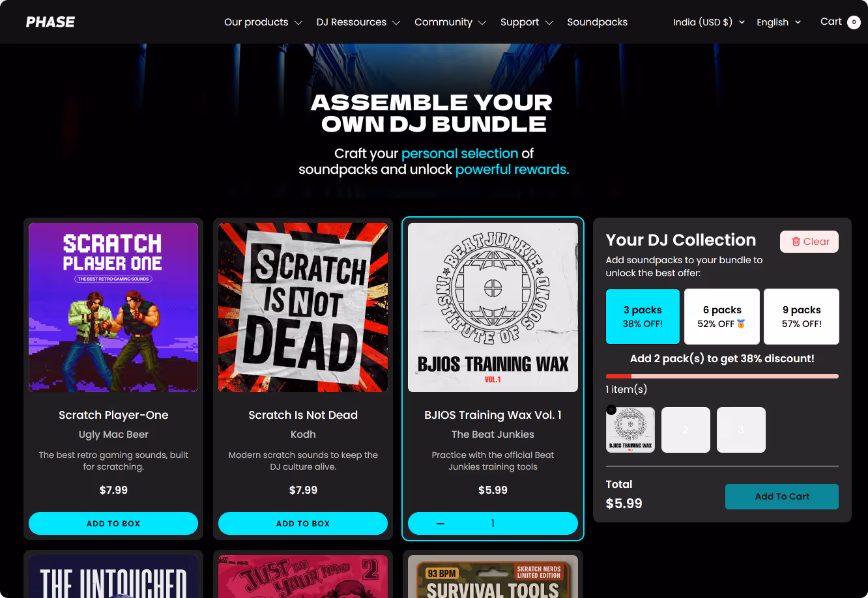Viewport: 868px width, 598px height.
Task: Open the Our products menu
Action: click(x=263, y=22)
